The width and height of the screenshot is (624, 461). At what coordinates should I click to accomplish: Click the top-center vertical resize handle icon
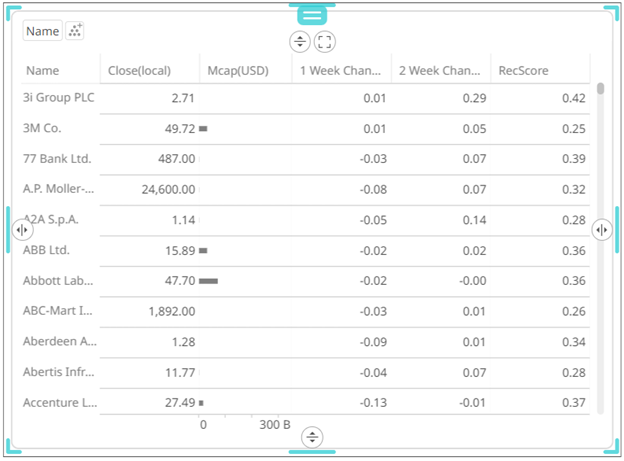pyautogui.click(x=300, y=42)
